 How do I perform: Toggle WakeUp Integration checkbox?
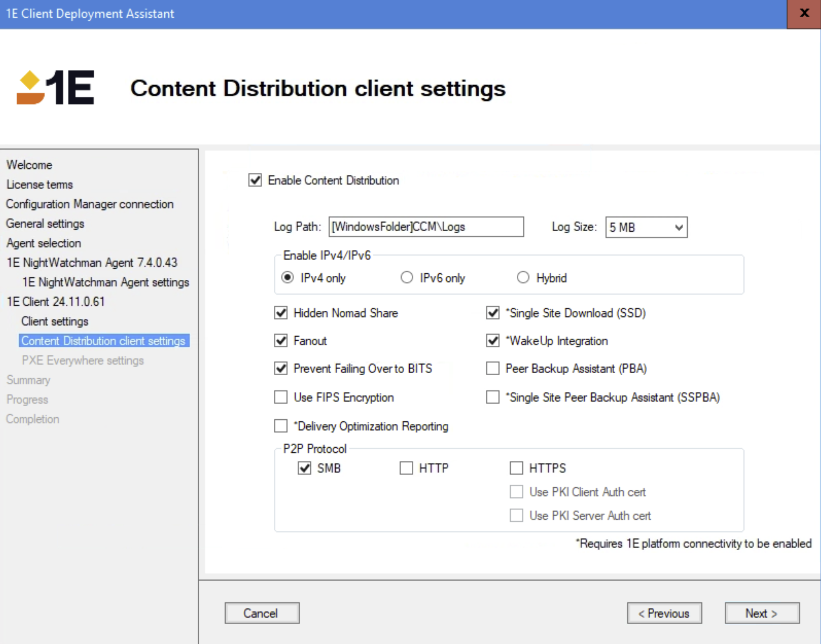[x=493, y=341]
